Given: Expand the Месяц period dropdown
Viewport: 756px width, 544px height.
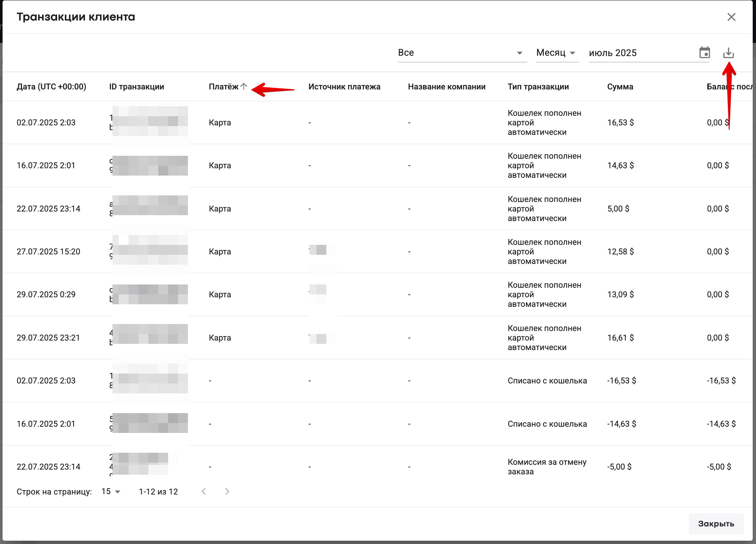Looking at the screenshot, I should tap(557, 53).
